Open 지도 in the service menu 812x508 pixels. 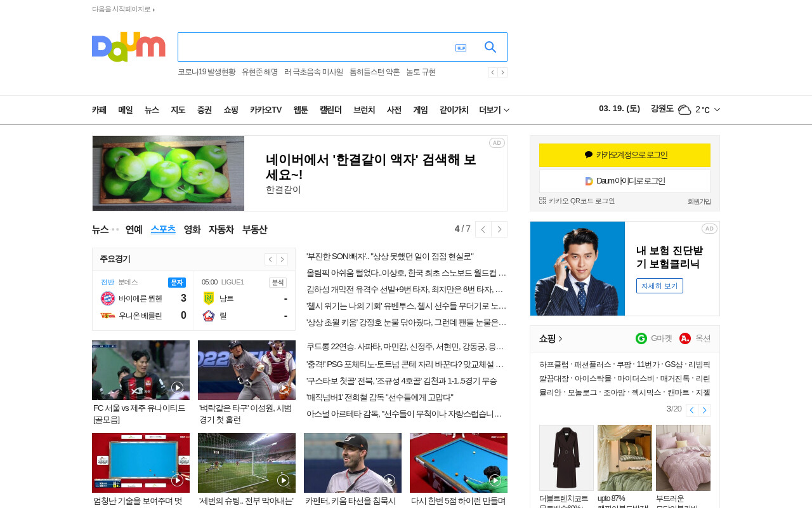[x=178, y=110]
